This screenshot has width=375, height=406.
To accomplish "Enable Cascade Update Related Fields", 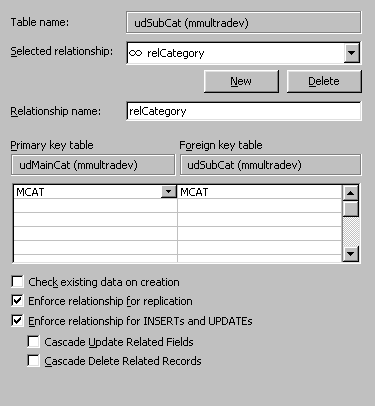I will coord(33,342).
